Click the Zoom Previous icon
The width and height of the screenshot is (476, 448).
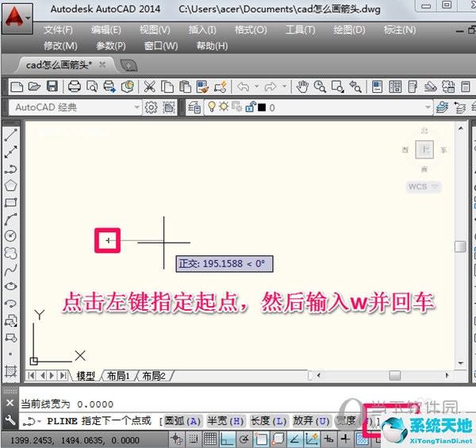[x=355, y=86]
